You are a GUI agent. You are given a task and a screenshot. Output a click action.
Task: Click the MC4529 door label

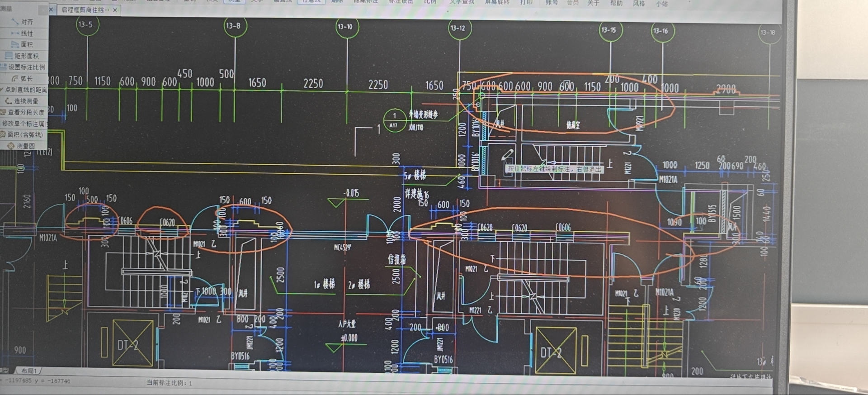[x=342, y=247]
